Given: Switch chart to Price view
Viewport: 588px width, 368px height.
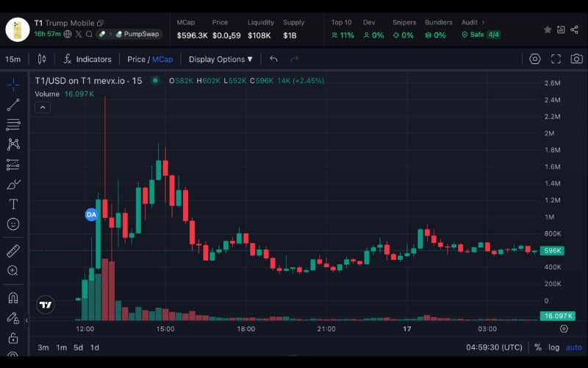Looking at the screenshot, I should click(x=136, y=60).
